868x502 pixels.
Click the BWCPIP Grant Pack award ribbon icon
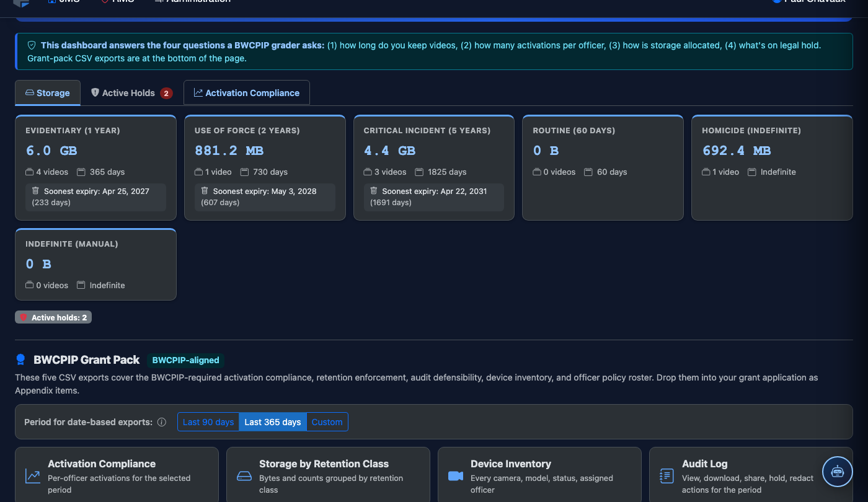point(20,359)
